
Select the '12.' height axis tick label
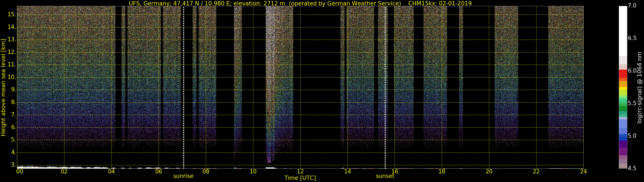click(x=12, y=52)
